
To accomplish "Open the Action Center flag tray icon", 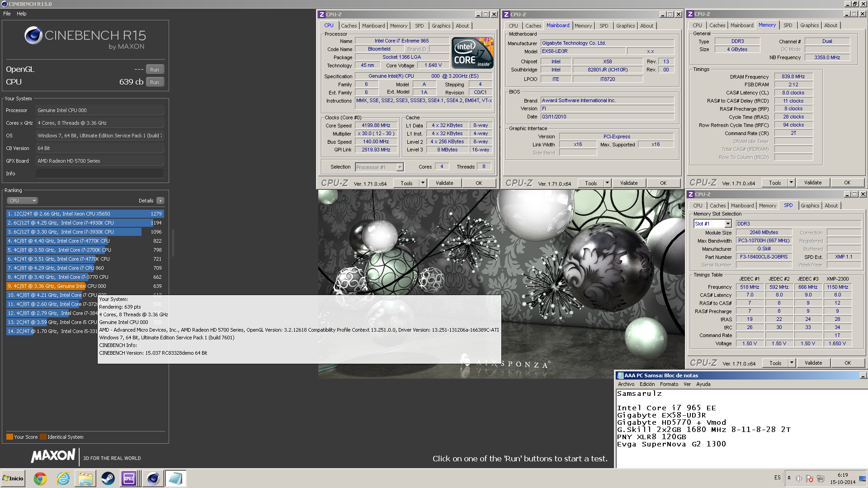I will coord(810,479).
